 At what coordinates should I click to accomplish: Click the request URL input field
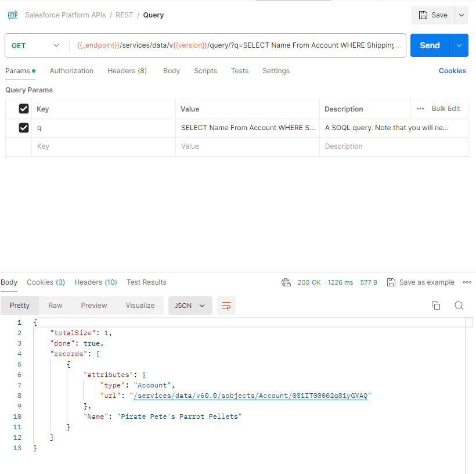coord(239,45)
